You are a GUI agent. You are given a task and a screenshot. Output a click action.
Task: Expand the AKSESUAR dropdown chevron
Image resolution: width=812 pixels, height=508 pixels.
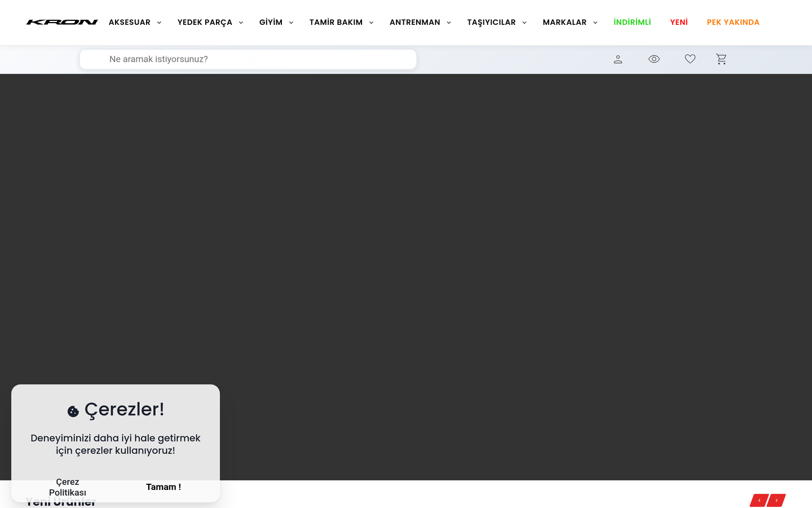point(159,23)
